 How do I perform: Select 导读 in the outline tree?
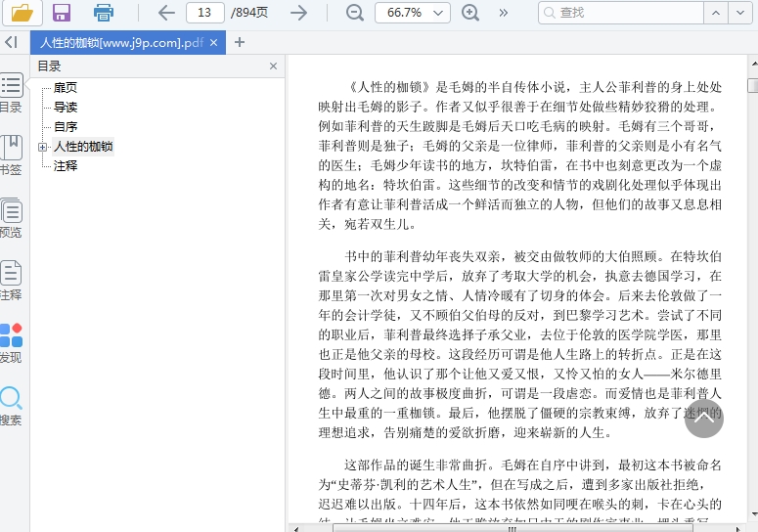coord(66,108)
